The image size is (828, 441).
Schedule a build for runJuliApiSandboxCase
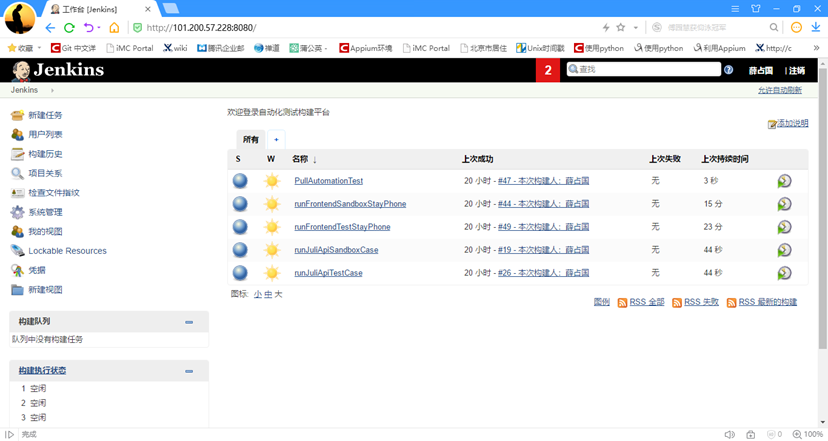[784, 250]
